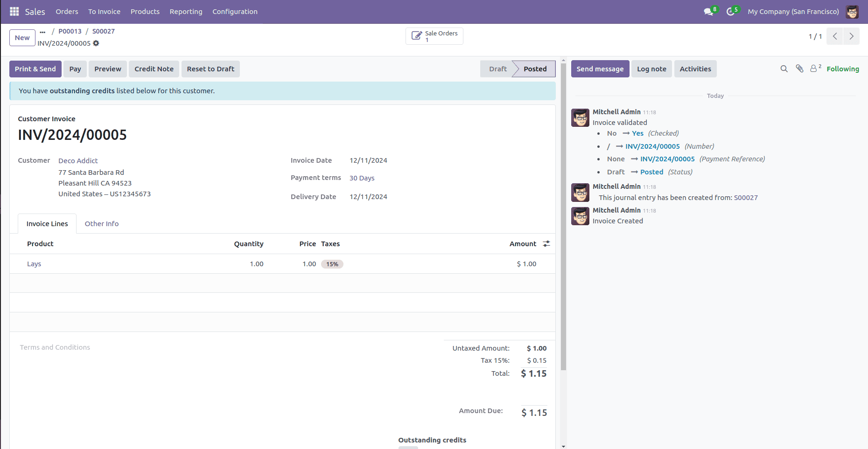Switch to the Other Info tab
The width and height of the screenshot is (868, 449).
[x=101, y=223]
